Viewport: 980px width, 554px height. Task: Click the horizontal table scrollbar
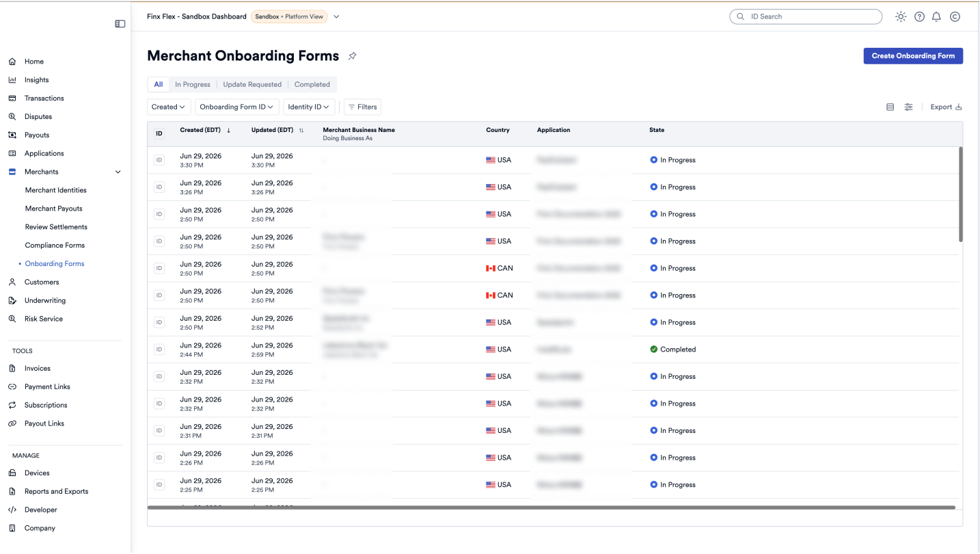552,507
